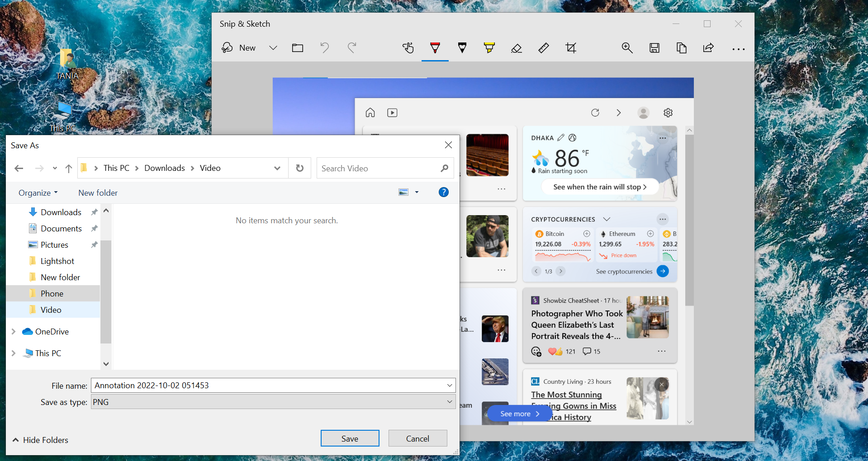Screen dimensions: 868x461
Task: Select This PC desktop icon
Action: 62,117
